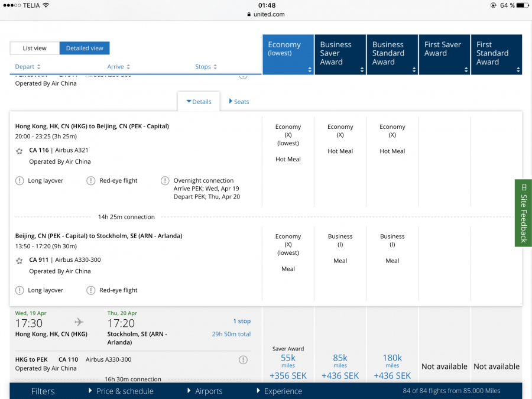Collapse the Details tab

199,102
